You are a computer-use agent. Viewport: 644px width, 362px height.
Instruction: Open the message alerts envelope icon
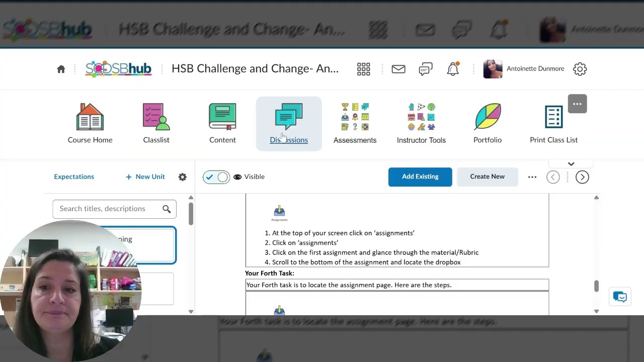pyautogui.click(x=398, y=69)
